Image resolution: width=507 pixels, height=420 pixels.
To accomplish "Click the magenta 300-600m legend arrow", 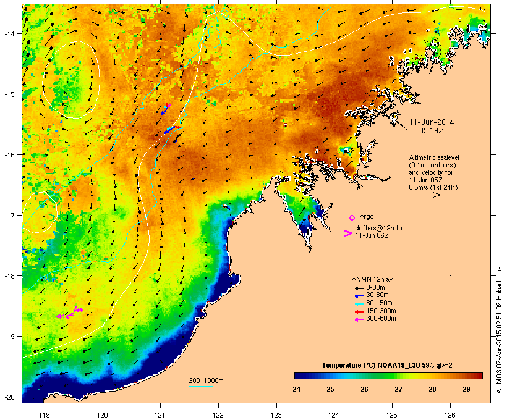I will 359,319.
